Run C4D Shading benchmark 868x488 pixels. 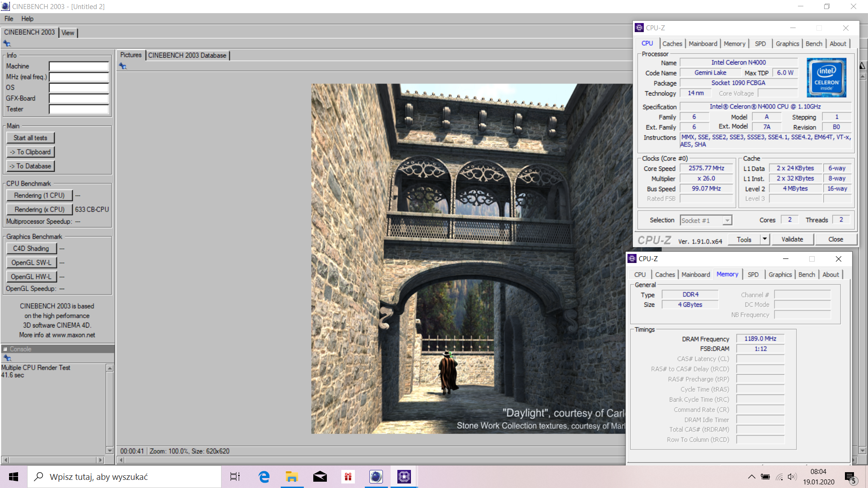click(31, 248)
